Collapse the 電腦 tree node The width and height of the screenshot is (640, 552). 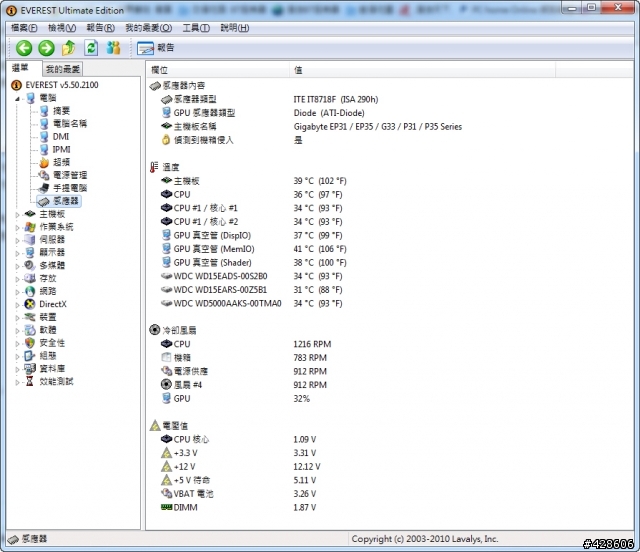(x=17, y=98)
